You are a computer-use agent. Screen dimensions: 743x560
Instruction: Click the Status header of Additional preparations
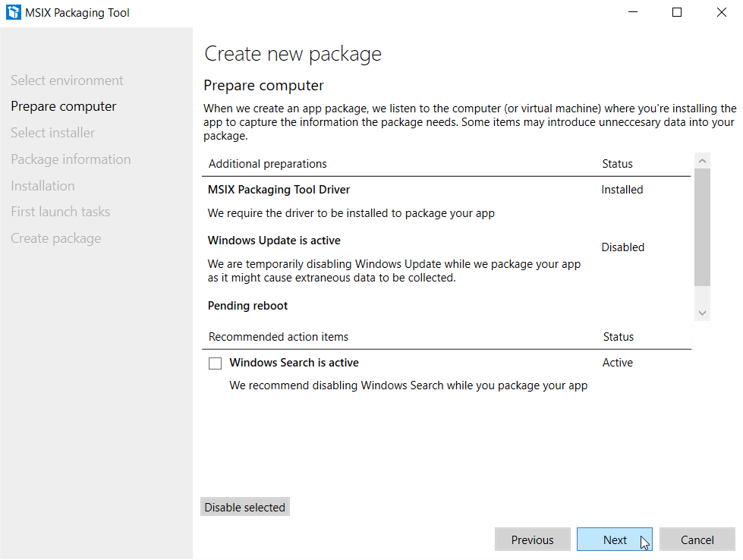[617, 164]
